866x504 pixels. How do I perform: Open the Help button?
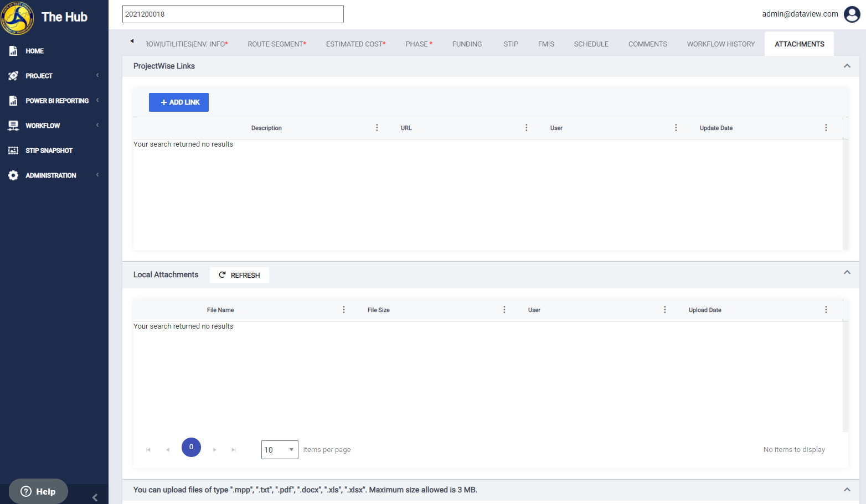tap(38, 491)
